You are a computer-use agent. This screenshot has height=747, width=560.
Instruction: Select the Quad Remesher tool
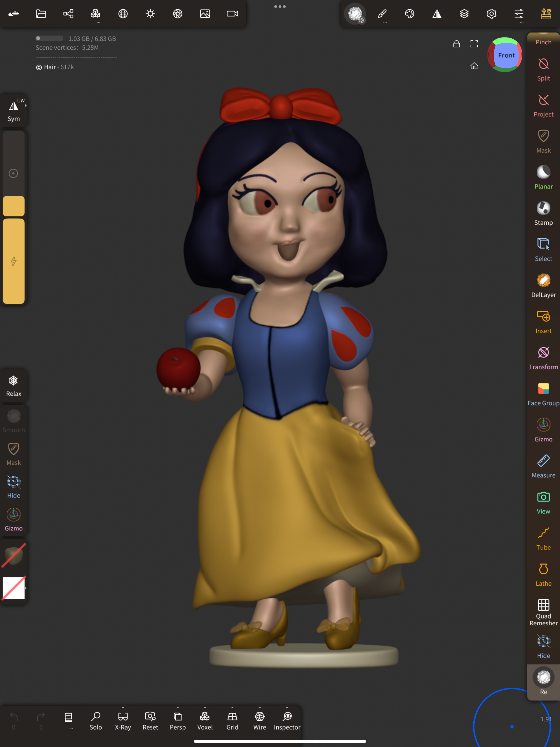tap(543, 612)
